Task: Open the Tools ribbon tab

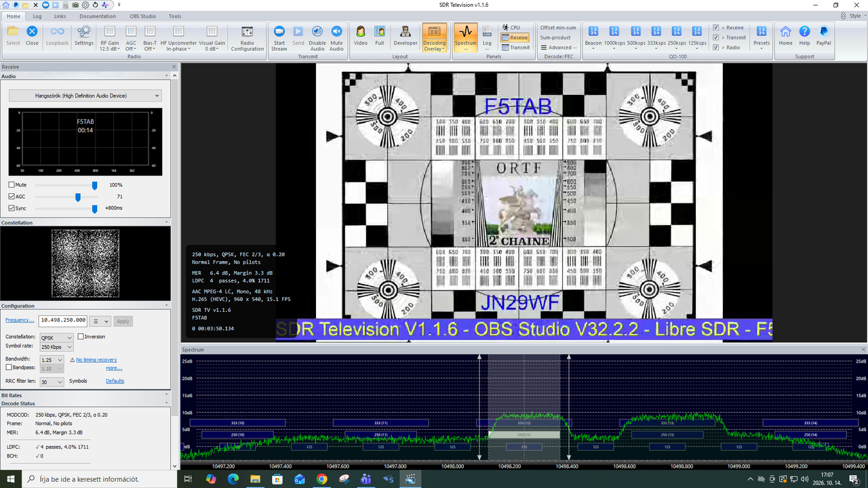Action: pyautogui.click(x=175, y=16)
